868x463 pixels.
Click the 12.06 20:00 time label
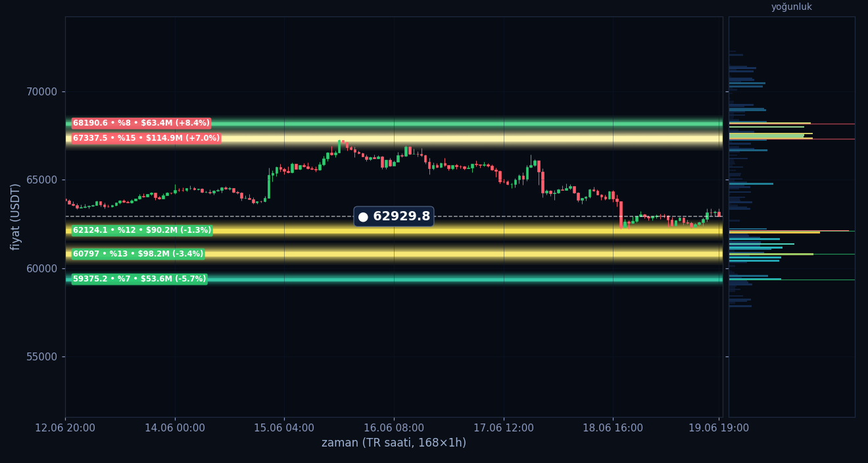pyautogui.click(x=65, y=427)
